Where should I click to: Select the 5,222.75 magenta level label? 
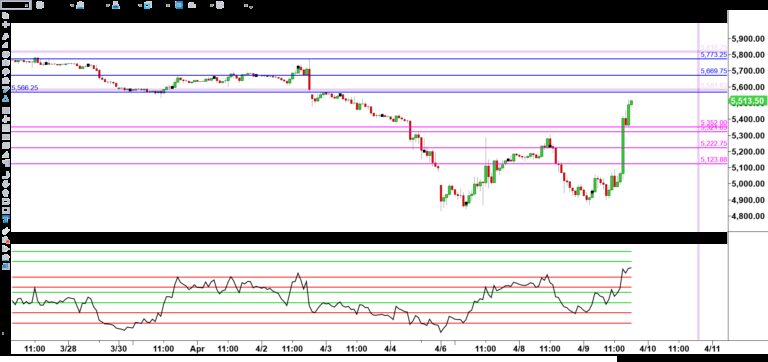click(x=714, y=144)
